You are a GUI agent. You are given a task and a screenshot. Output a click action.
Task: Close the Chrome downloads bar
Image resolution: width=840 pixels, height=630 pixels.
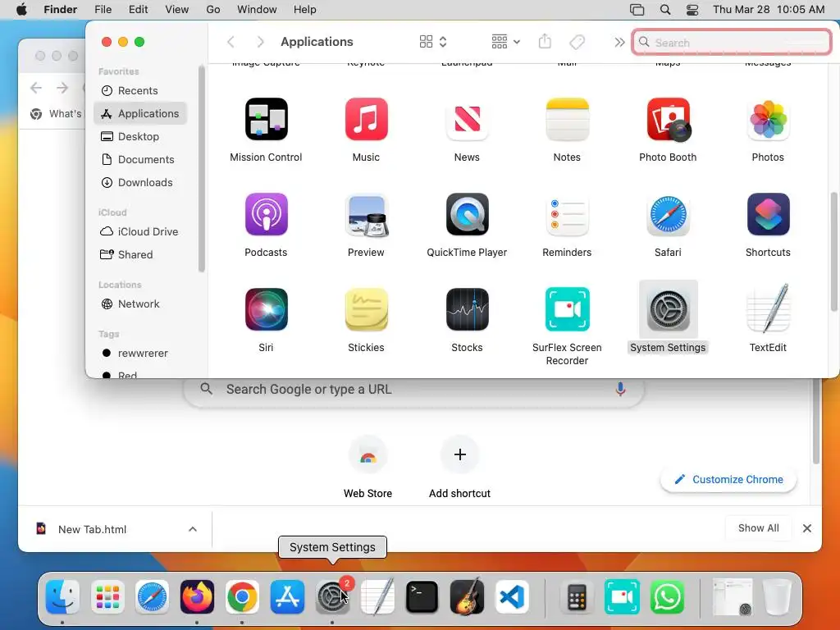tap(807, 529)
